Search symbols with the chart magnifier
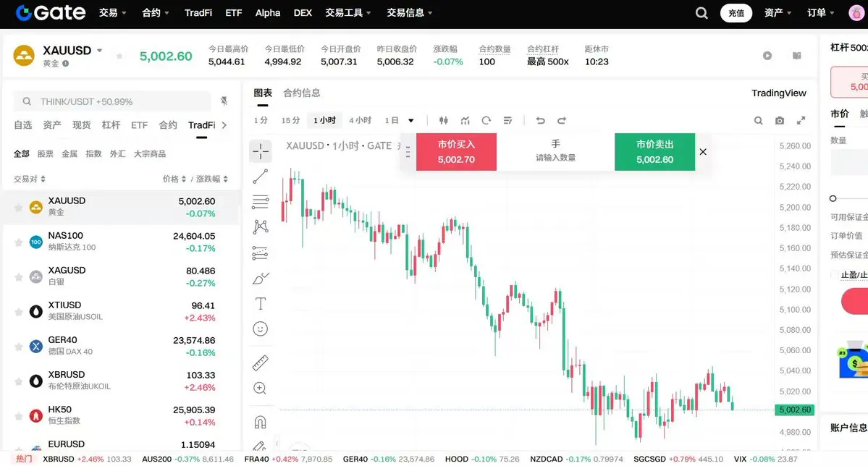This screenshot has height=466, width=868. 759,120
